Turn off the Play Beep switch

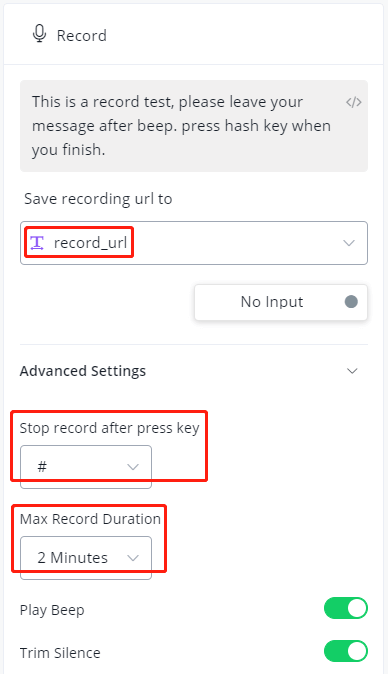[x=346, y=608]
